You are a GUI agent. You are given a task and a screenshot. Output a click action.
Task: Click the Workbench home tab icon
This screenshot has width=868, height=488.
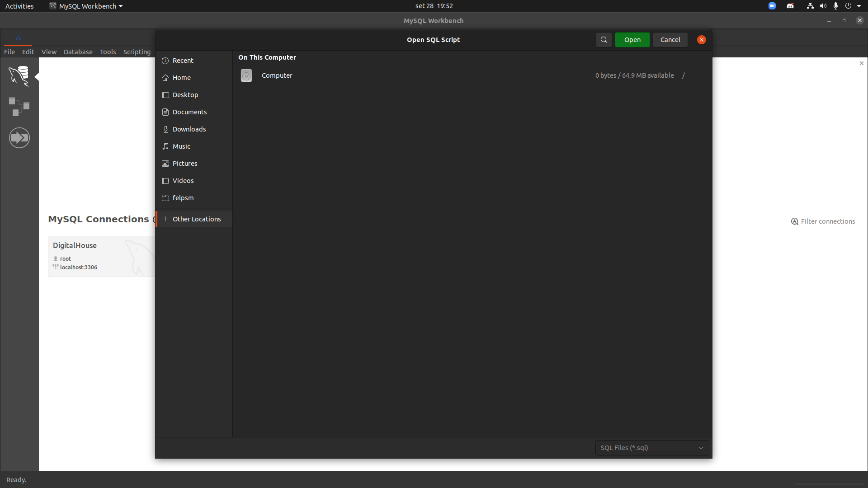[x=18, y=38]
